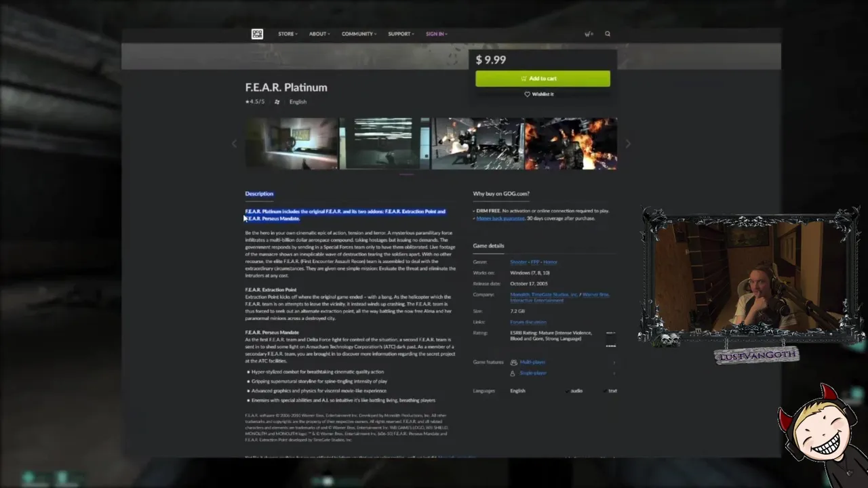The image size is (868, 488).
Task: Click the search magnifier icon
Action: point(608,34)
